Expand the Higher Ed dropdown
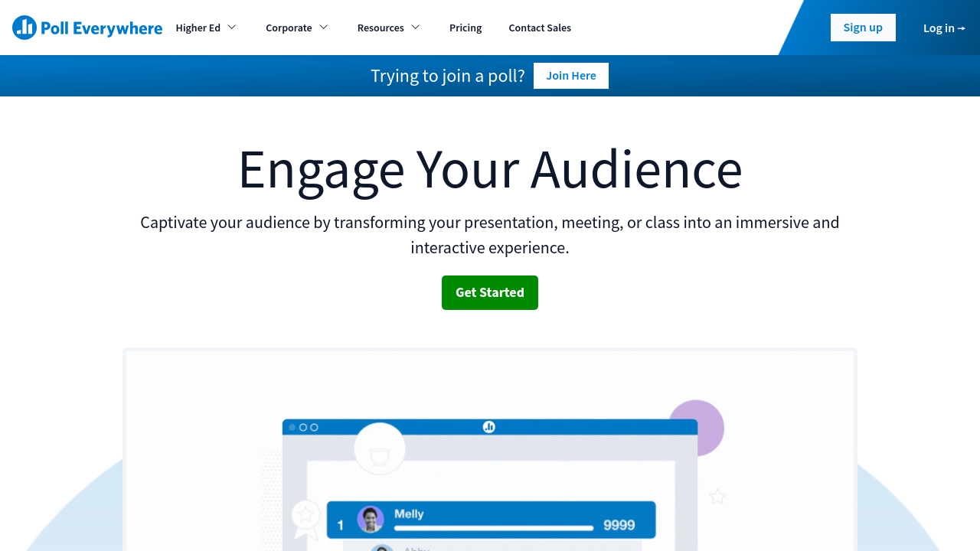This screenshot has width=980, height=551. click(x=206, y=28)
